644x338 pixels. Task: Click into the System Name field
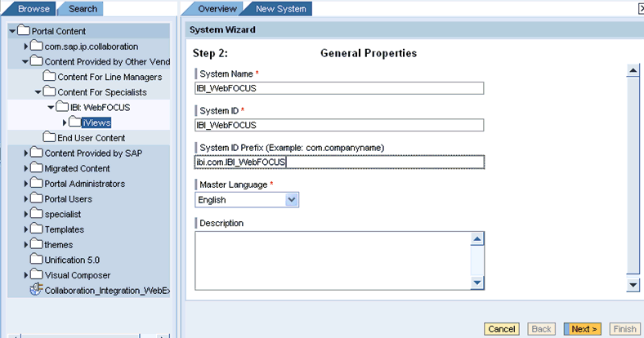pyautogui.click(x=339, y=88)
